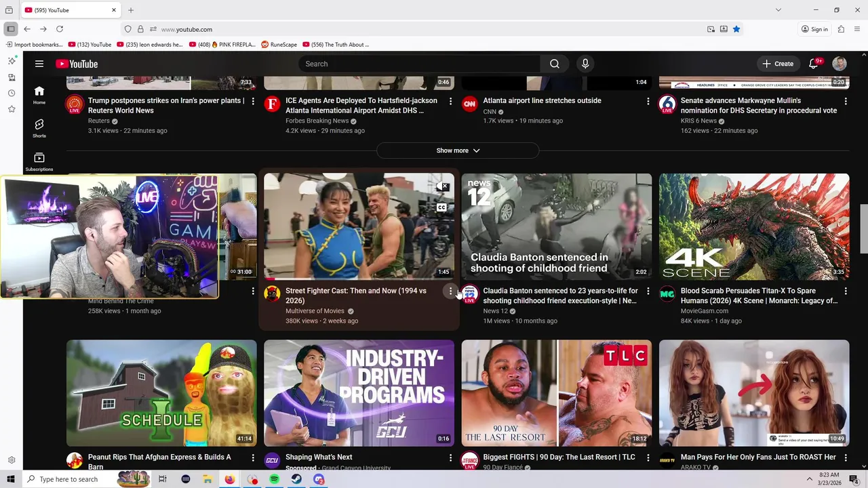The image size is (868, 488).
Task: Click the Firefox address bar
Action: coord(427,29)
